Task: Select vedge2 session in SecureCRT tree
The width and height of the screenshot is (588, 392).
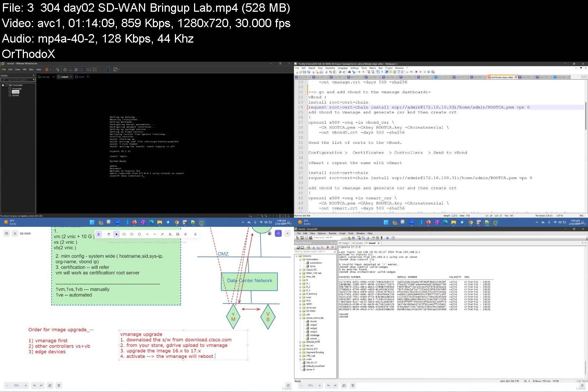Action: 313,328
